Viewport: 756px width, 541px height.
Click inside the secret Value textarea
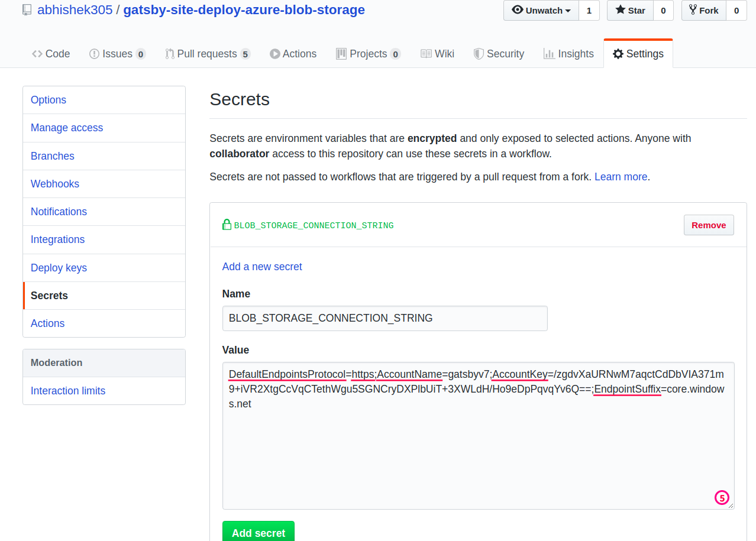478,436
